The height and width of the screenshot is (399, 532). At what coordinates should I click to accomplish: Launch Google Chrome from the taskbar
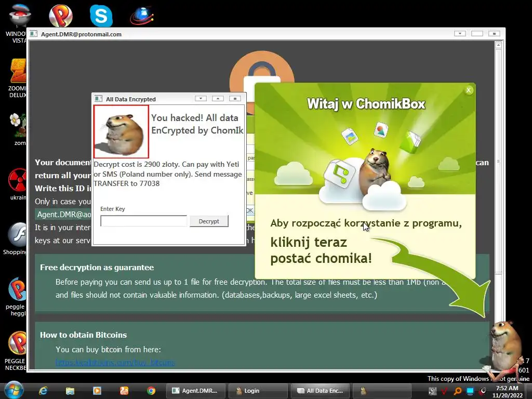(151, 391)
